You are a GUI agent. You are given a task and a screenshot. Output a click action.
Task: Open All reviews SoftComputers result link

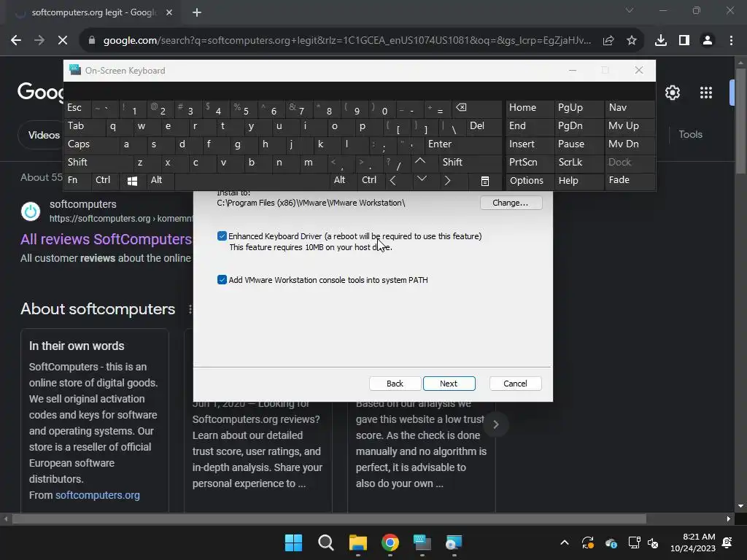pyautogui.click(x=107, y=239)
